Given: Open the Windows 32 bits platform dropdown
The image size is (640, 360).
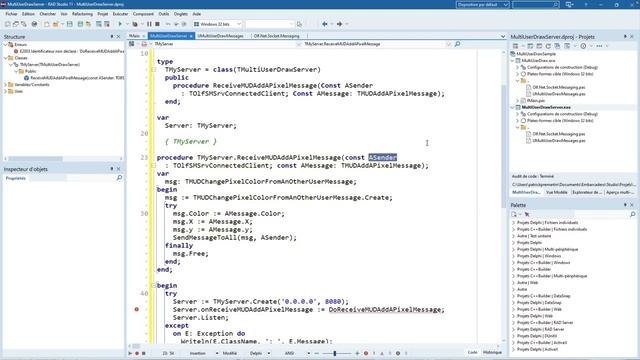Looking at the screenshot, I should coord(239,24).
